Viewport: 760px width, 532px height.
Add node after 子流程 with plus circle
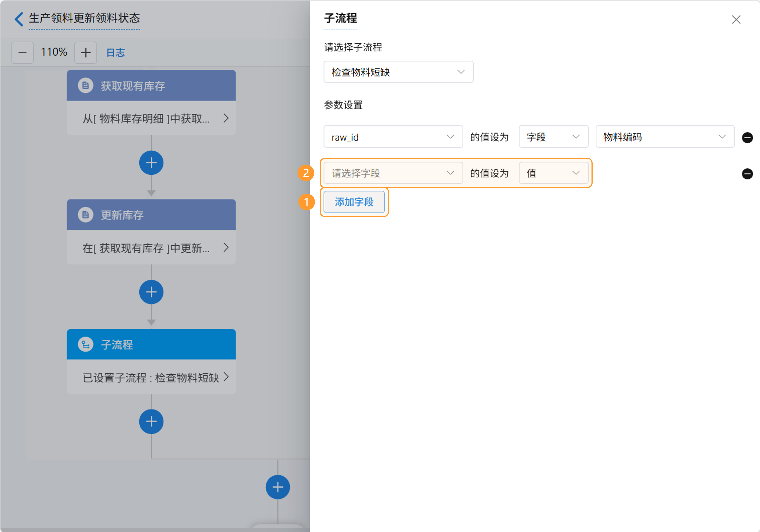click(151, 421)
